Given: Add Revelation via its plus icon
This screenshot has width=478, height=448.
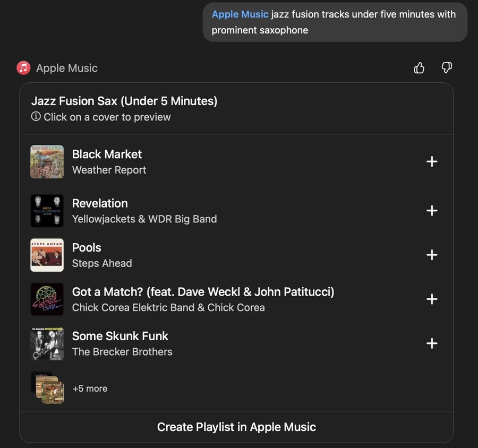Looking at the screenshot, I should pos(432,211).
